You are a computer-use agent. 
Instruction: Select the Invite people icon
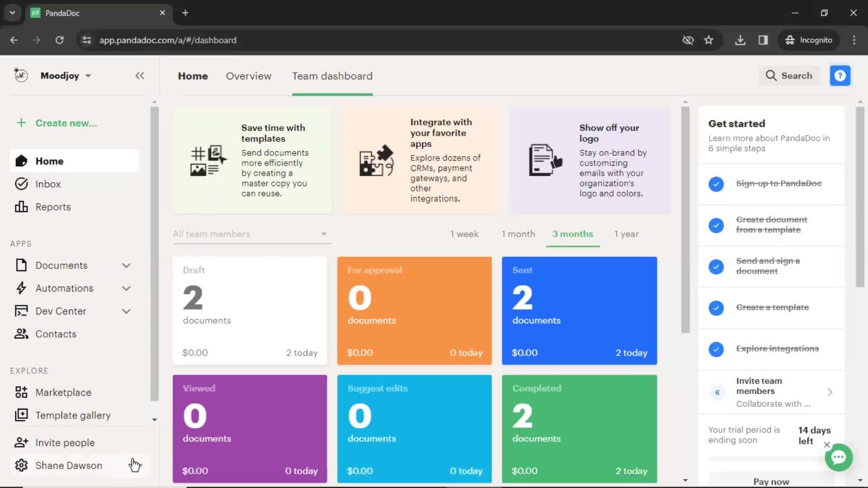click(x=21, y=443)
